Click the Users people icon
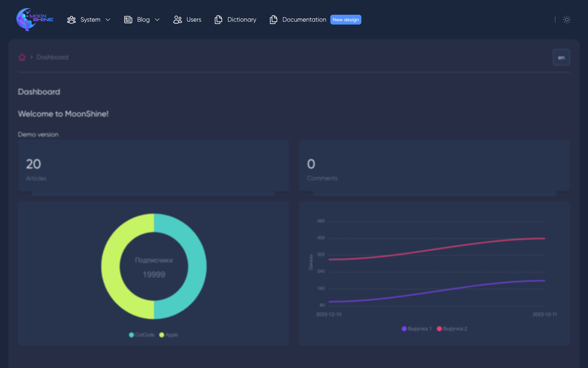Viewport: 588px width, 368px height. click(x=178, y=20)
